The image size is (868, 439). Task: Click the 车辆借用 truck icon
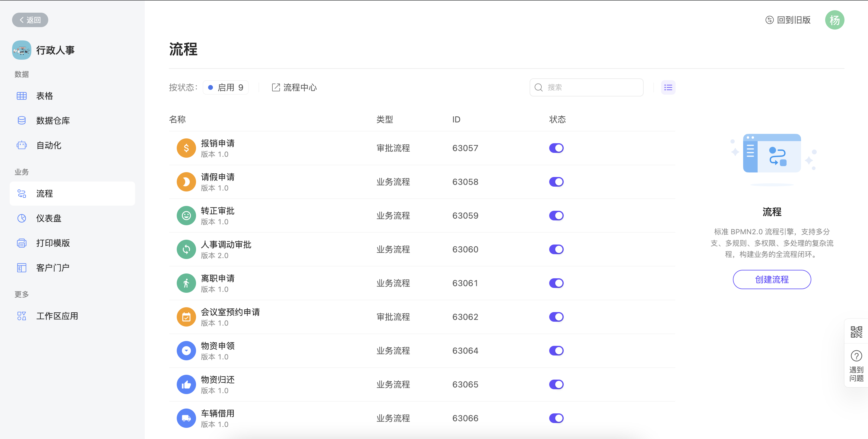(186, 418)
